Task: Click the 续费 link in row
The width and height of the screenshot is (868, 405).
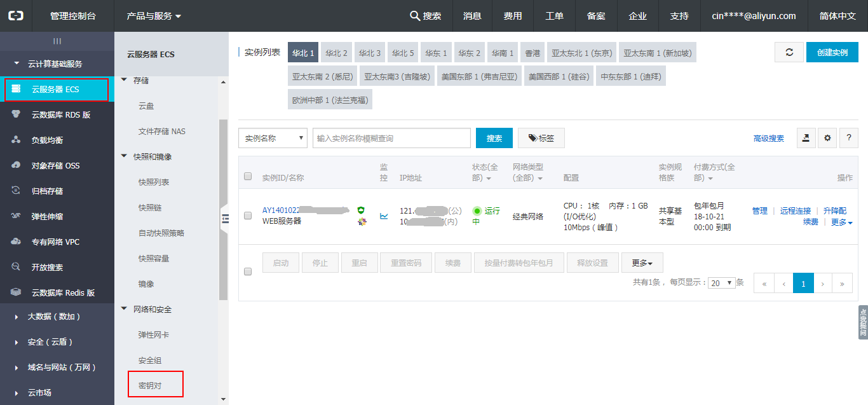Action: pos(810,223)
